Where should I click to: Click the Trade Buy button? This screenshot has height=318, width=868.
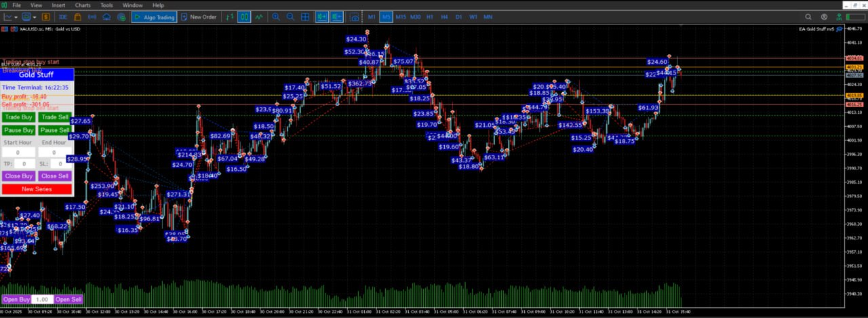click(18, 117)
